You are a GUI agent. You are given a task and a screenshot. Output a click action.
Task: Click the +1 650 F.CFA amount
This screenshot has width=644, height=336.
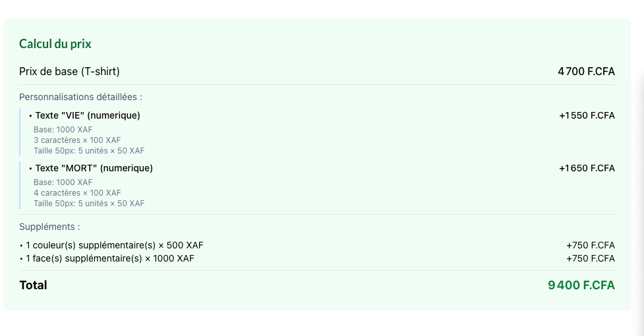[587, 168]
